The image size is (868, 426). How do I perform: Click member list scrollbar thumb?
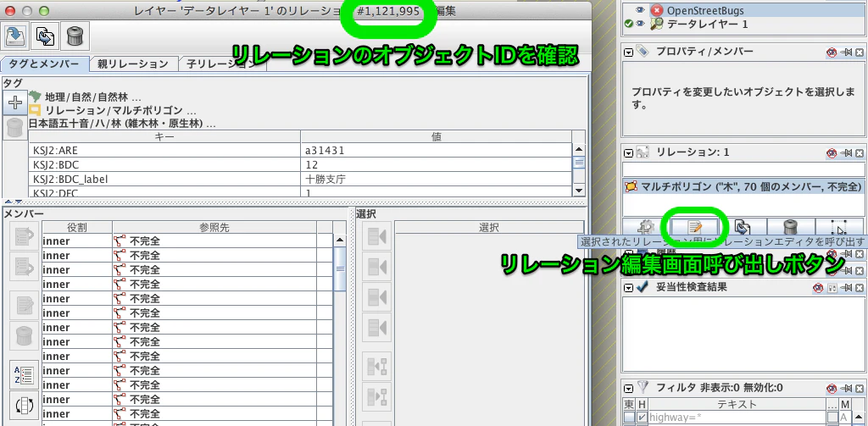pos(340,268)
